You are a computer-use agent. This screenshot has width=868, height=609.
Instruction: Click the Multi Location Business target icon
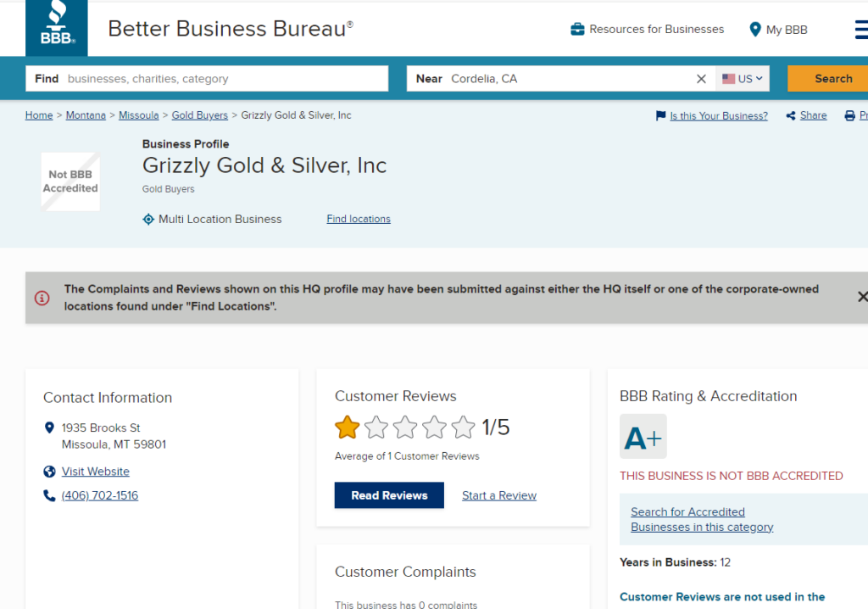(x=148, y=220)
